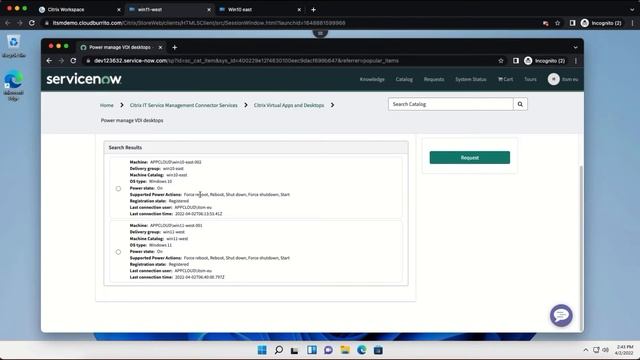
Task: Reload the inner ServiceNow browser page
Action: point(73,61)
